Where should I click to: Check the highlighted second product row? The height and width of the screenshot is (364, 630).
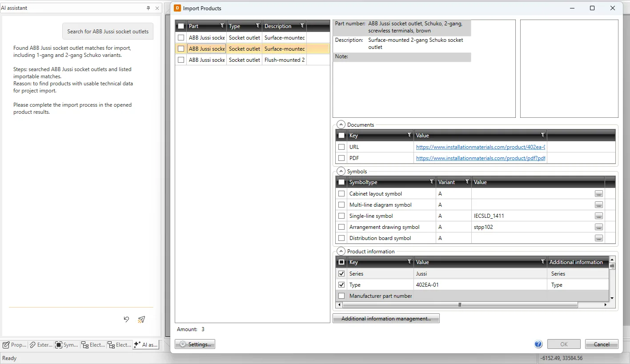181,49
